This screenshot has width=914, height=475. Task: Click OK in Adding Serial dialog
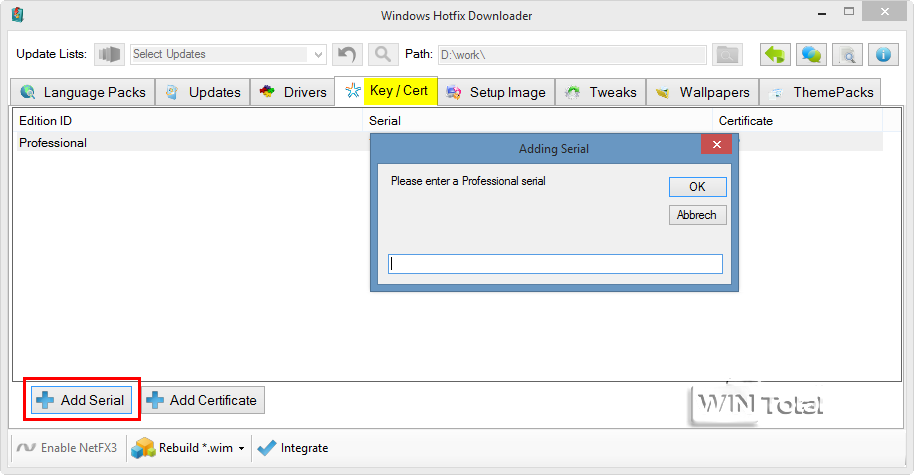click(697, 187)
